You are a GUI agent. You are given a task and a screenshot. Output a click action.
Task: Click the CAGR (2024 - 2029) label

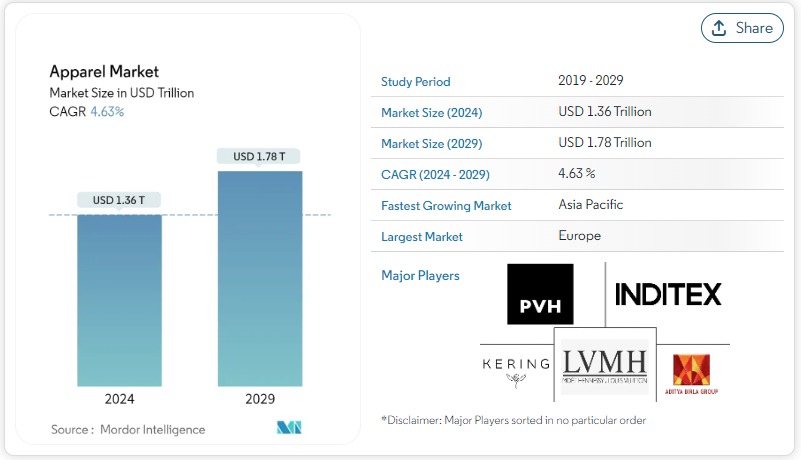tap(435, 175)
